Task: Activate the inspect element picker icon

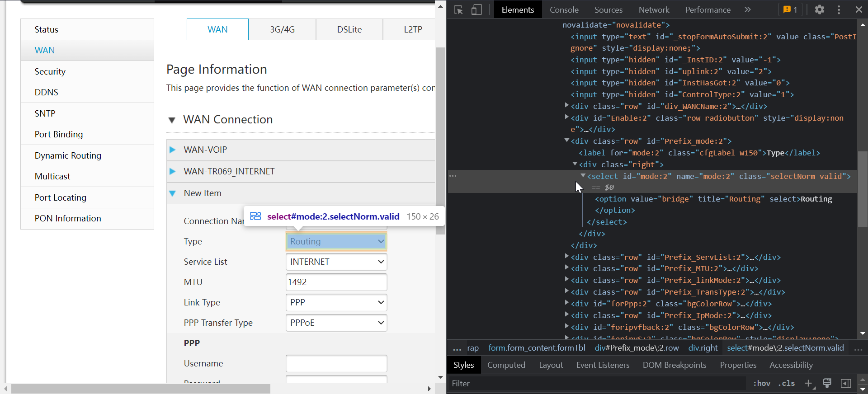Action: pyautogui.click(x=458, y=10)
